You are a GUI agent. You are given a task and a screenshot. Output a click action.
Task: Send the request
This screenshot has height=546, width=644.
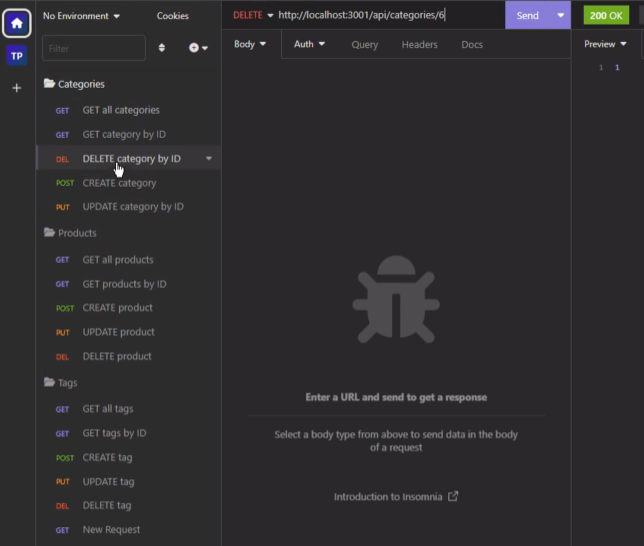pyautogui.click(x=528, y=15)
